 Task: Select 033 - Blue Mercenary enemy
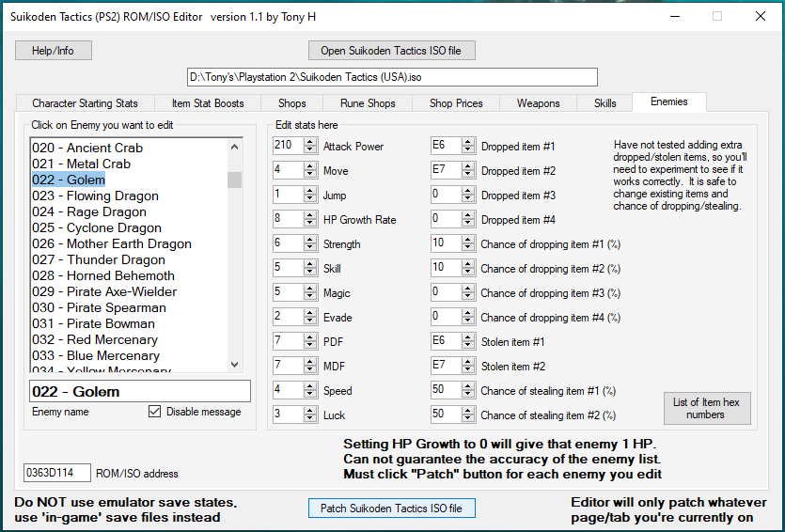coord(128,356)
